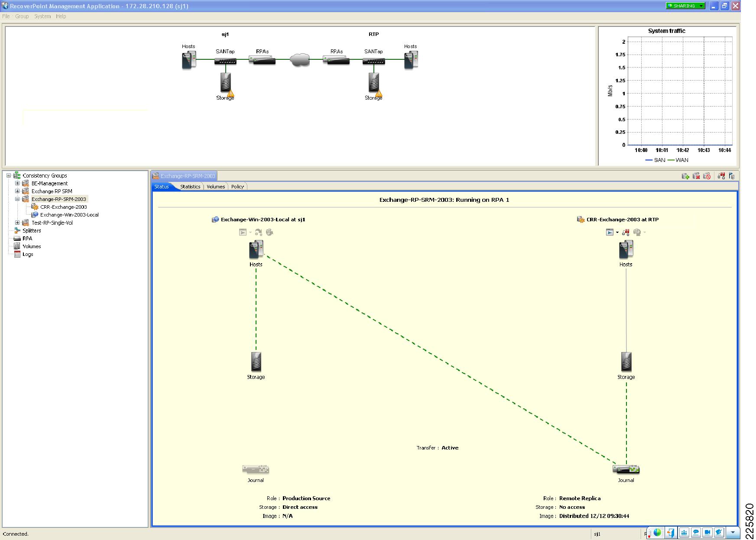Click the System traffic graph area

click(680, 91)
